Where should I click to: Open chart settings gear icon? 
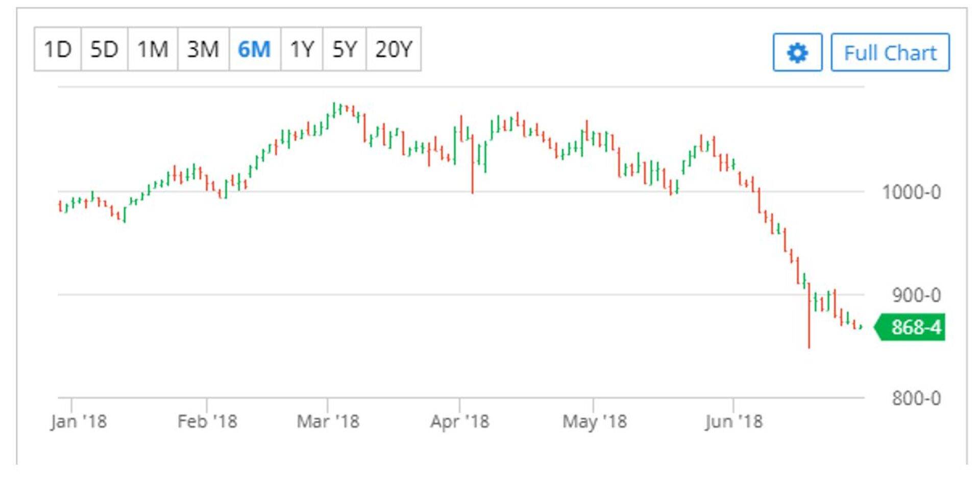pos(797,53)
